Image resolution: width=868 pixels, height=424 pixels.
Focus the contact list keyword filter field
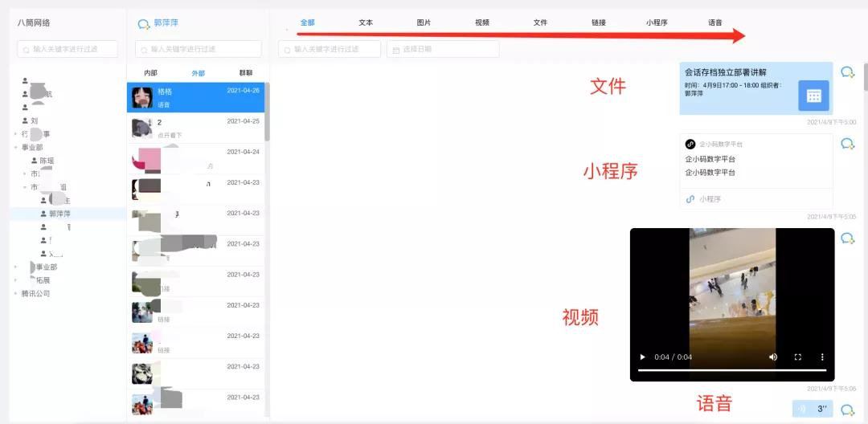(199, 49)
